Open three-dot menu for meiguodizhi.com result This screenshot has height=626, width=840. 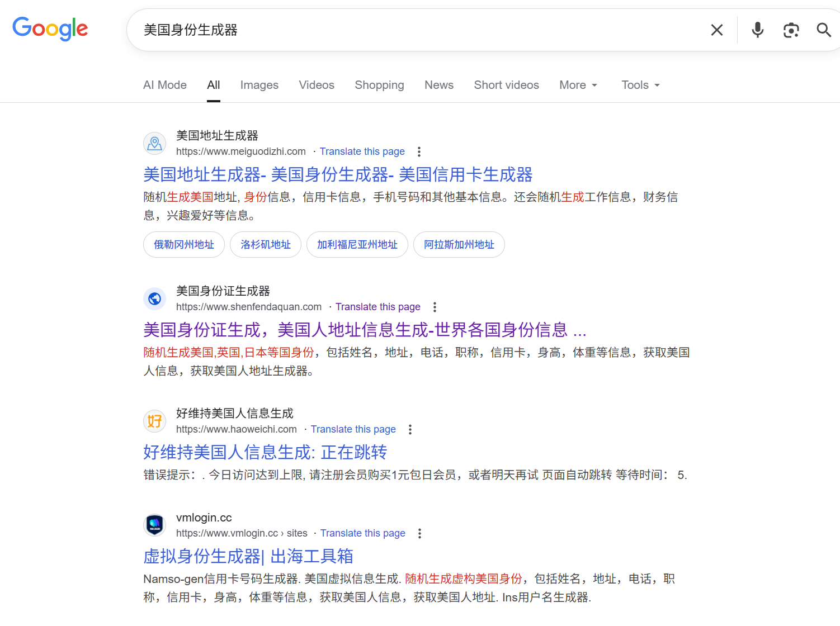[x=419, y=151]
